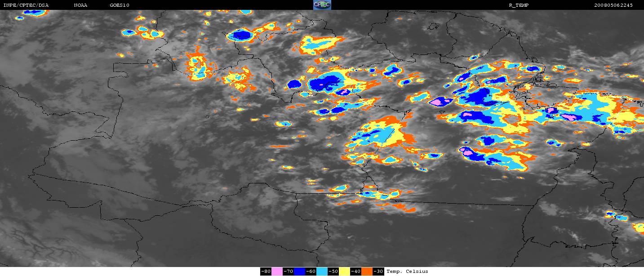Select the light blue legend swatch
The height and width of the screenshot is (276, 644).
[322, 272]
